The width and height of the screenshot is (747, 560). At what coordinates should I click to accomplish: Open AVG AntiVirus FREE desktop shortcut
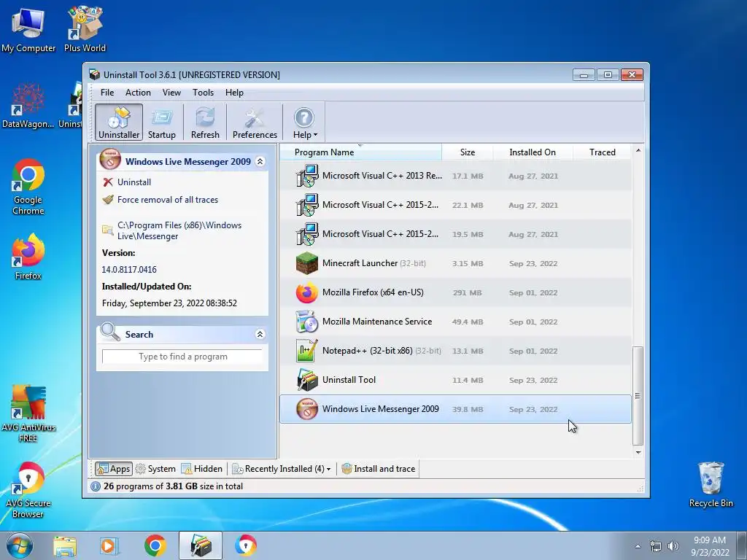click(x=28, y=413)
